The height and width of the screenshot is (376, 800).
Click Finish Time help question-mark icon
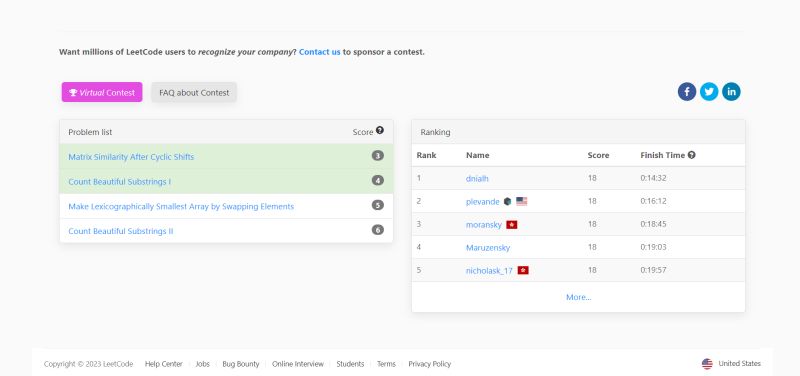tap(691, 155)
